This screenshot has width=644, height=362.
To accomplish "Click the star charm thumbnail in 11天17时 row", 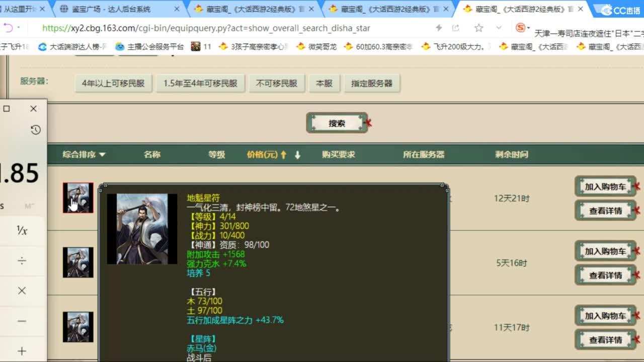I will pos(78,327).
